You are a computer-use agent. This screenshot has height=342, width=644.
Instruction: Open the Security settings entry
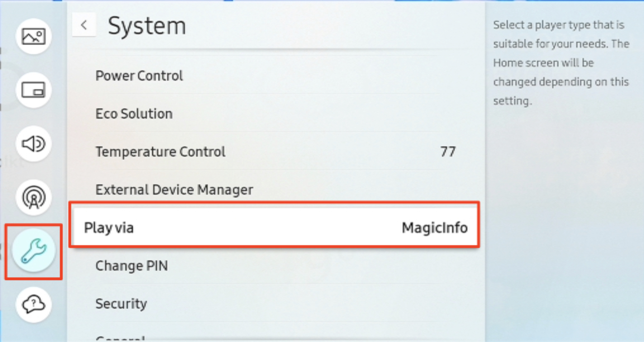[x=121, y=303]
